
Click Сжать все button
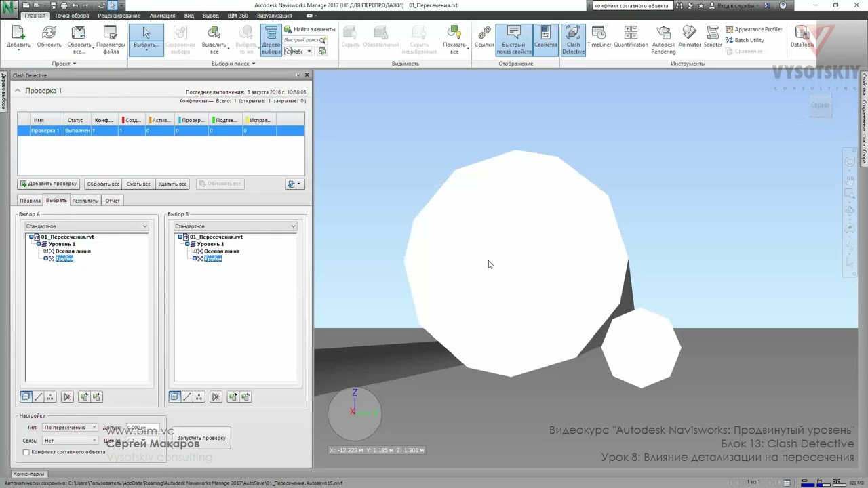(x=138, y=184)
